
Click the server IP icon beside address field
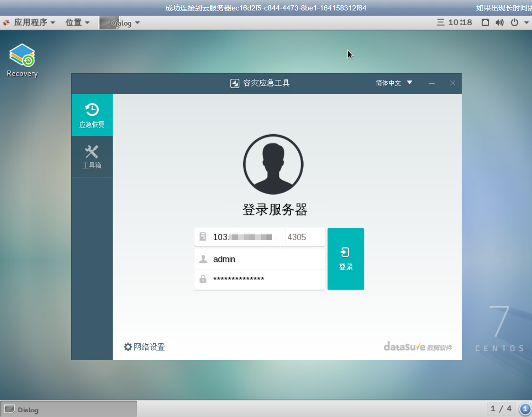(x=203, y=236)
